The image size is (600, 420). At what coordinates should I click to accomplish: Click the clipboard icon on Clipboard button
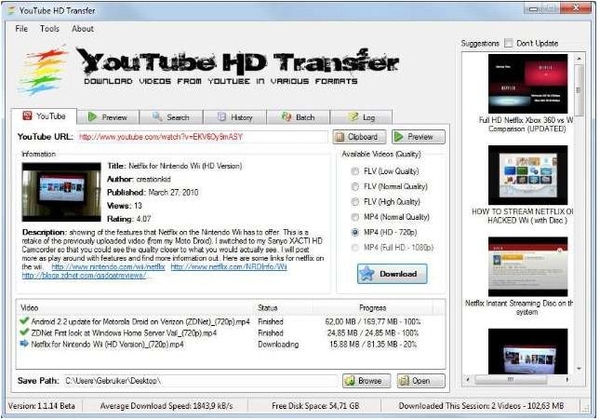pyautogui.click(x=339, y=137)
